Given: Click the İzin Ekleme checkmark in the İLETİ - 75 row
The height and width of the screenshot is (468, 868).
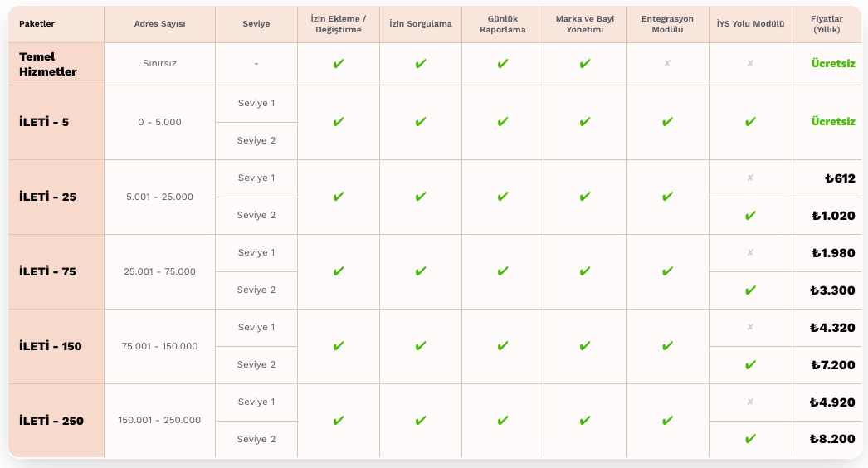Looking at the screenshot, I should (338, 271).
